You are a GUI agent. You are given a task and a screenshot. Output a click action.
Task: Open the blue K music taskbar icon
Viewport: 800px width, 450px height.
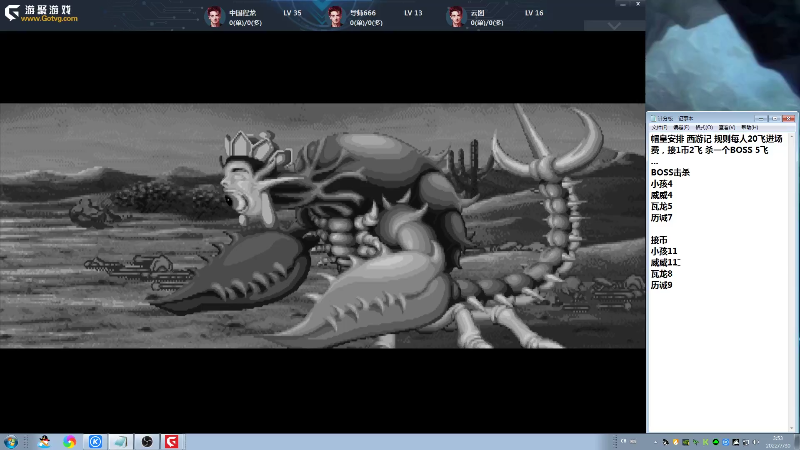pyautogui.click(x=95, y=442)
